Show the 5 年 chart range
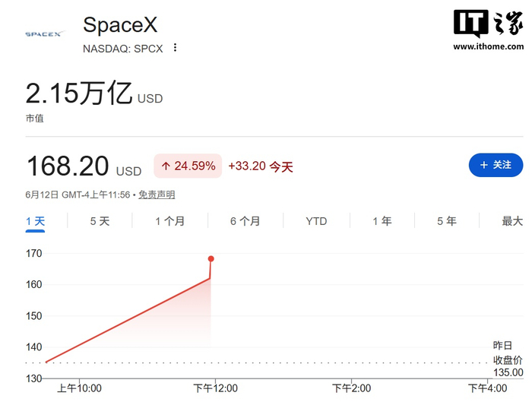Viewport: 532px width, 402px height. (x=447, y=221)
